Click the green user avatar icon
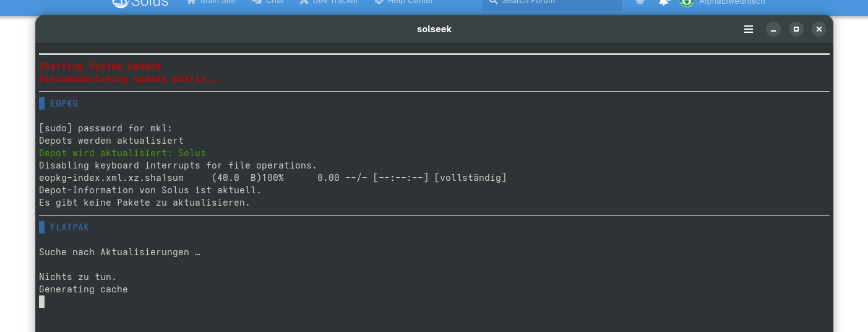 (x=685, y=3)
